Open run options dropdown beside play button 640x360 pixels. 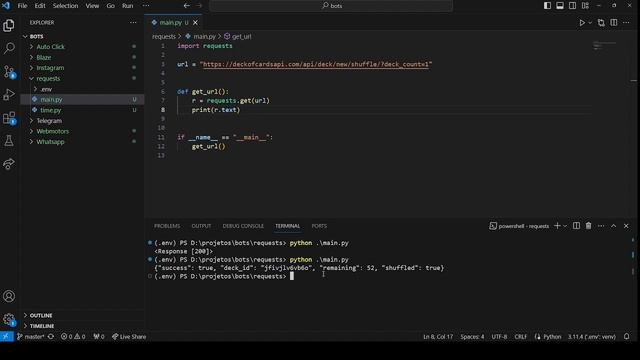(x=590, y=23)
